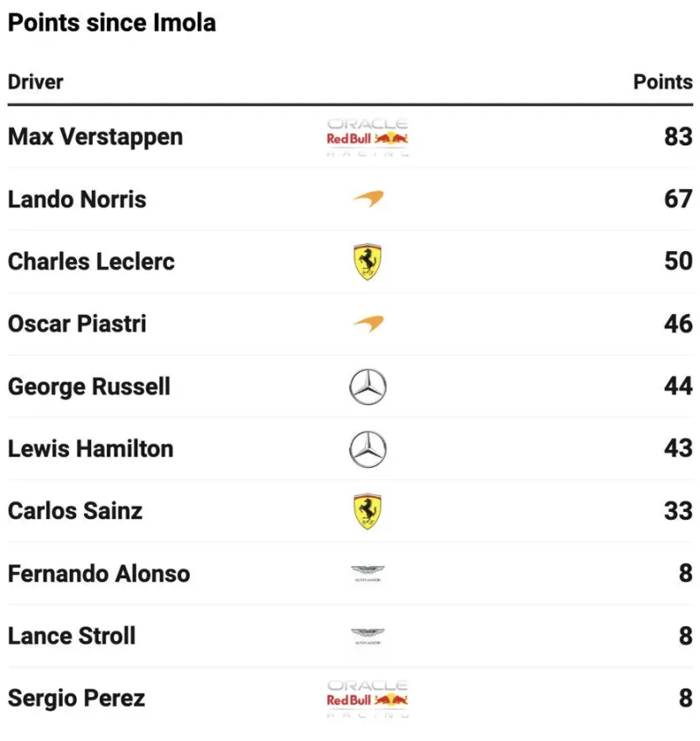The width and height of the screenshot is (700, 741).
Task: Select the McLaren logo next to Lando Norris
Action: 367,199
